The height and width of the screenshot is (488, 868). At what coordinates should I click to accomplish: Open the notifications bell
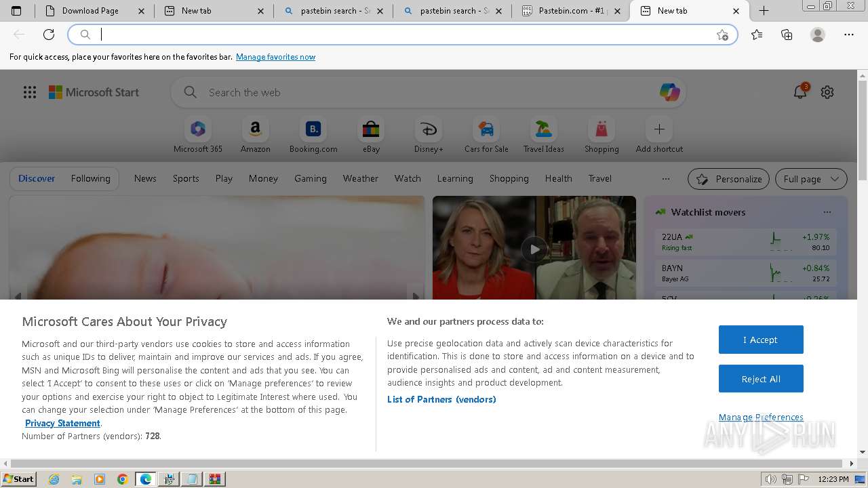tap(800, 92)
